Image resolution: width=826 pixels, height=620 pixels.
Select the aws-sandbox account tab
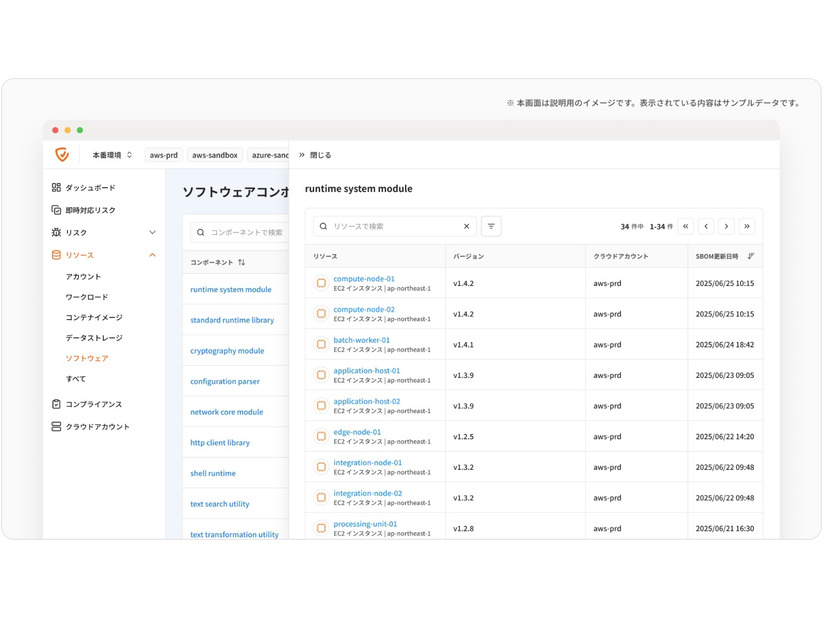pyautogui.click(x=215, y=155)
